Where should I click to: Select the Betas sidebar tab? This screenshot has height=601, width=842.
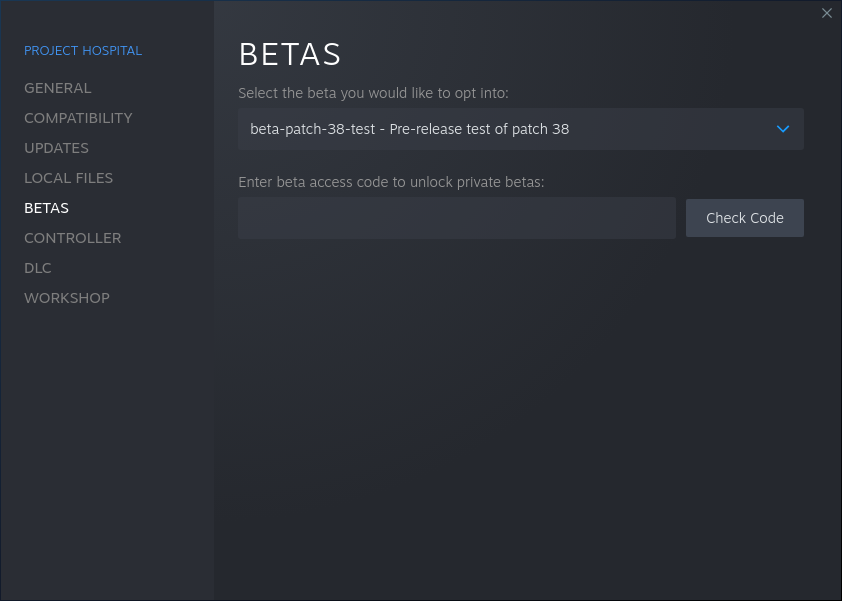(x=46, y=208)
